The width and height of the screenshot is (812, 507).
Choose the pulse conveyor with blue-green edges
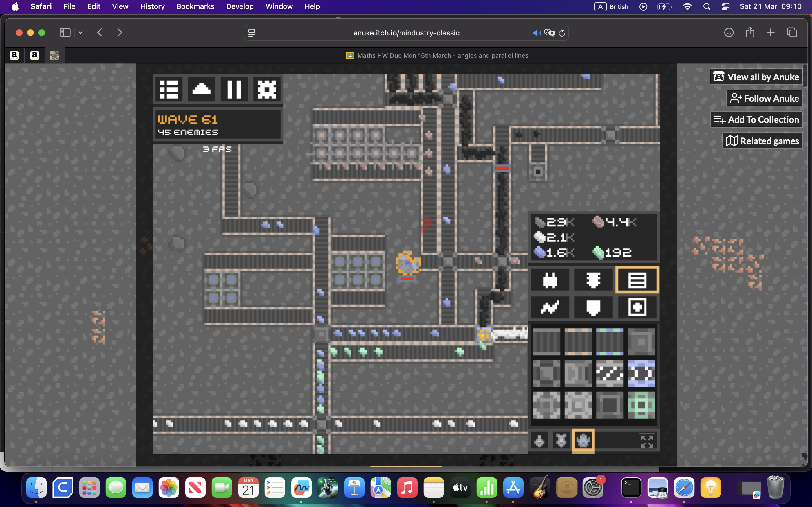coord(609,342)
